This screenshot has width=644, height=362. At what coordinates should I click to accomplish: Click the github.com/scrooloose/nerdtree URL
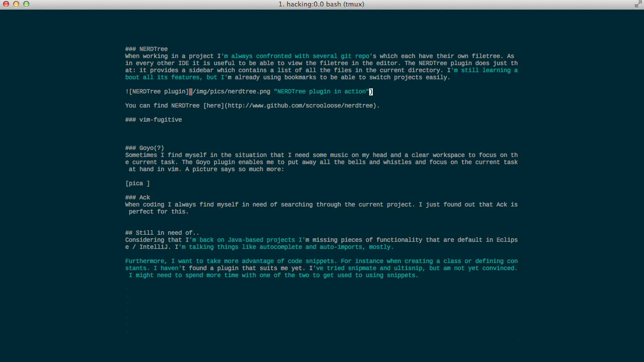tap(302, 106)
